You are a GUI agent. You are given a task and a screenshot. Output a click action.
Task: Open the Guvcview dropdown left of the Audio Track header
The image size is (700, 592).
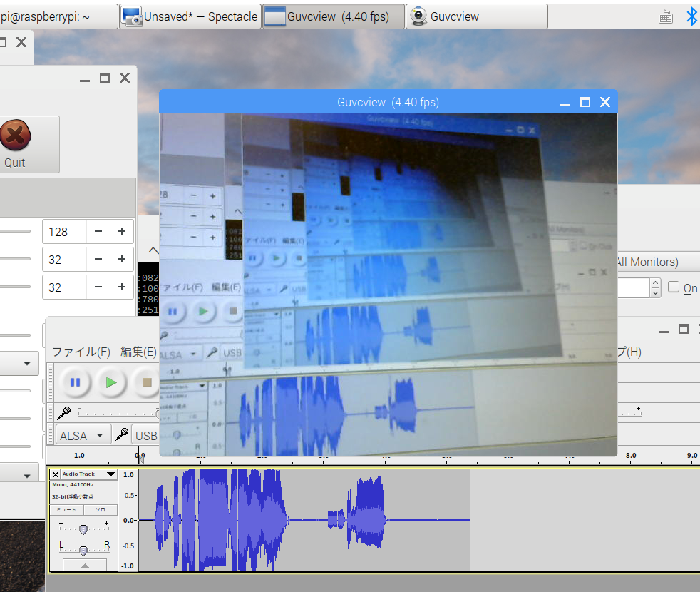pos(19,476)
